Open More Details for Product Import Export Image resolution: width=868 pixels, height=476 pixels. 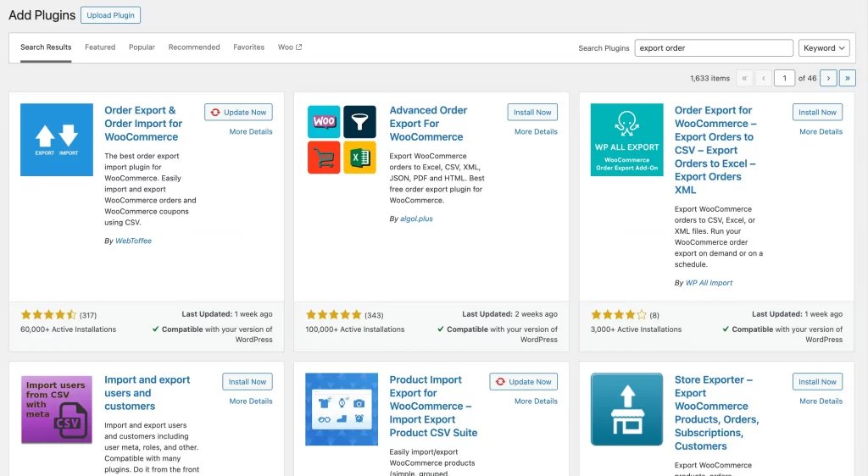[x=536, y=401]
